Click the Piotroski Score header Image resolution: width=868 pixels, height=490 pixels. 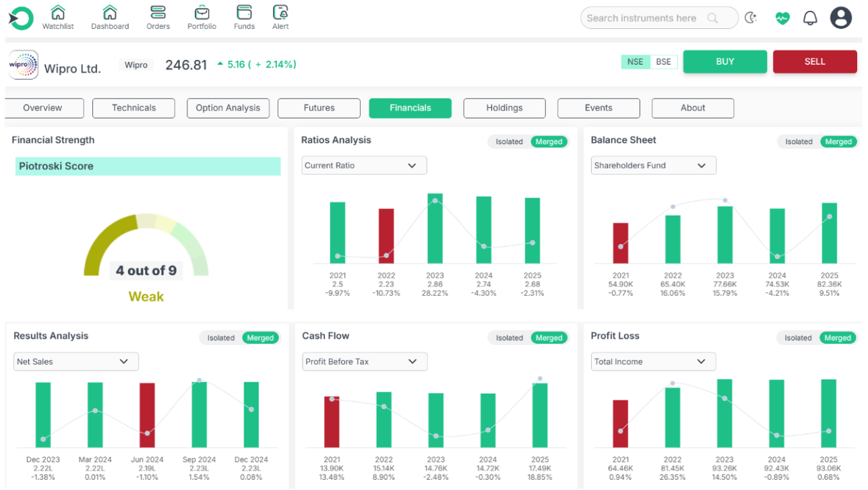[x=148, y=166]
